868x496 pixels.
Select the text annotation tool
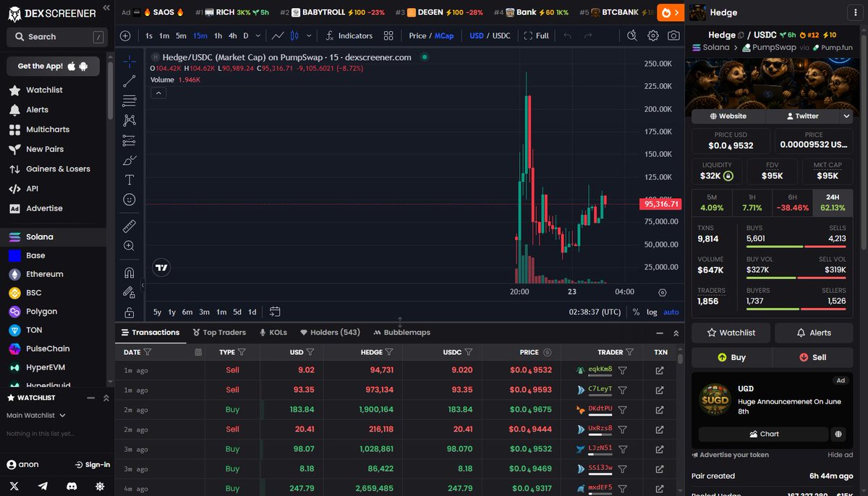pyautogui.click(x=129, y=179)
